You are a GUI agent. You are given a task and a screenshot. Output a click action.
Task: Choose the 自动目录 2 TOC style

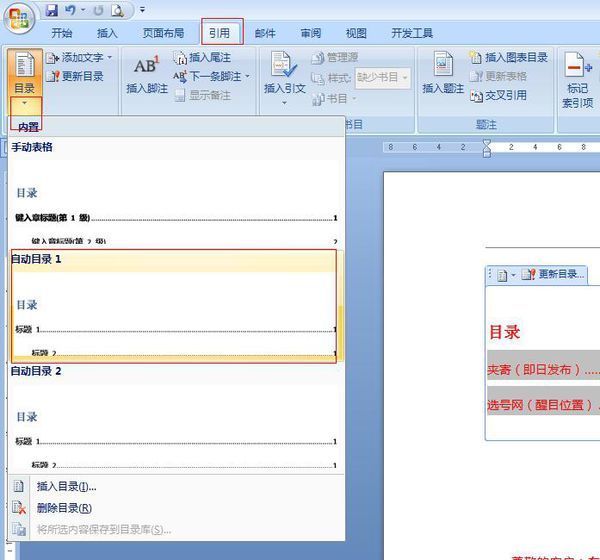(176, 418)
